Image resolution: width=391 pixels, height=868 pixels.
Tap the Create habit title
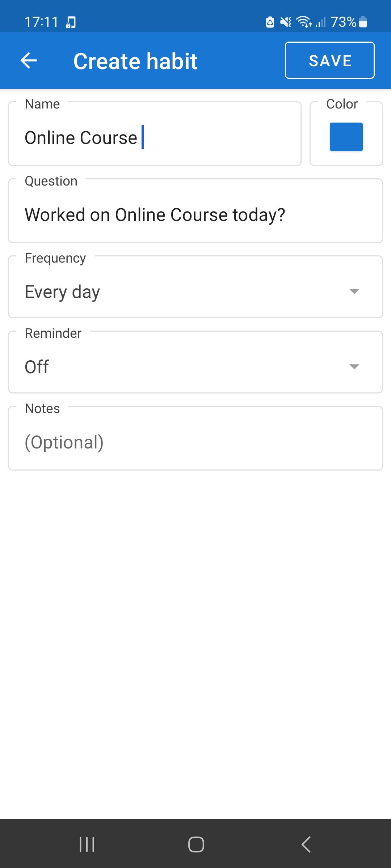135,60
